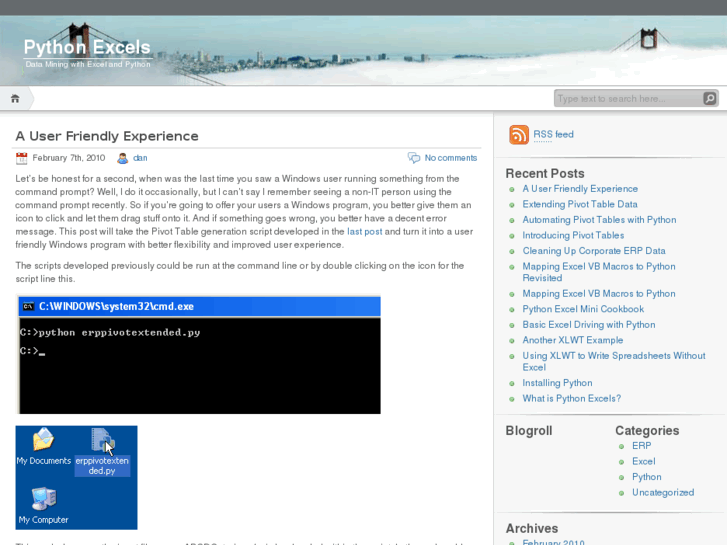Open the Python category

coord(647,477)
